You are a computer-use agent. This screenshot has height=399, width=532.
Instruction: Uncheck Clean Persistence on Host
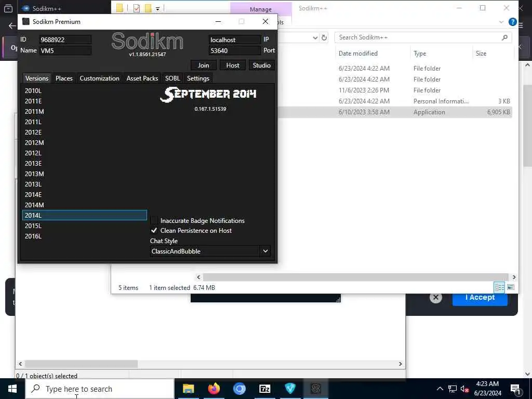(x=154, y=230)
